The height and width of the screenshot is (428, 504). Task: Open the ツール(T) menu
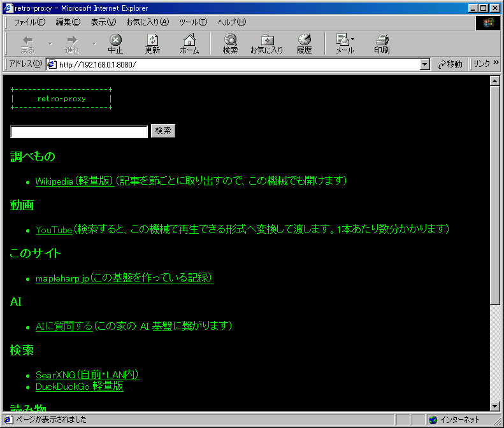click(x=193, y=22)
